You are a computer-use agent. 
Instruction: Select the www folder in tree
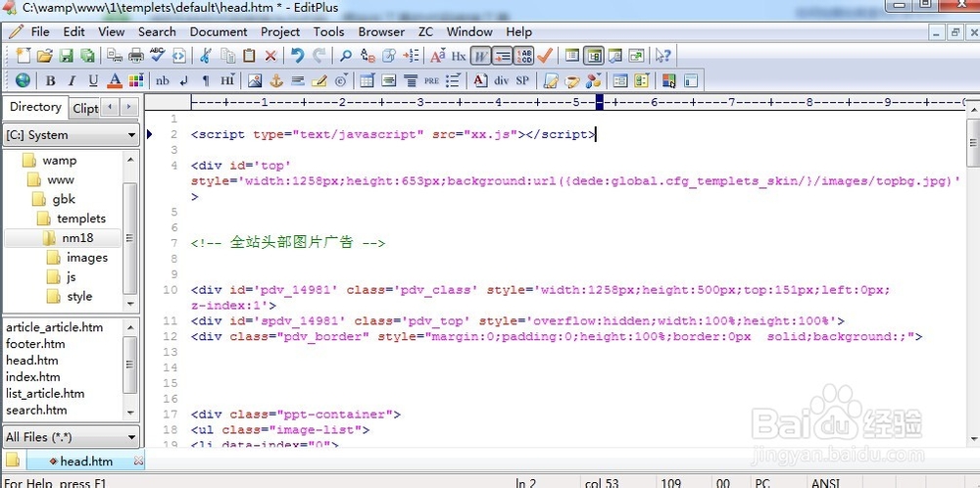pos(61,180)
